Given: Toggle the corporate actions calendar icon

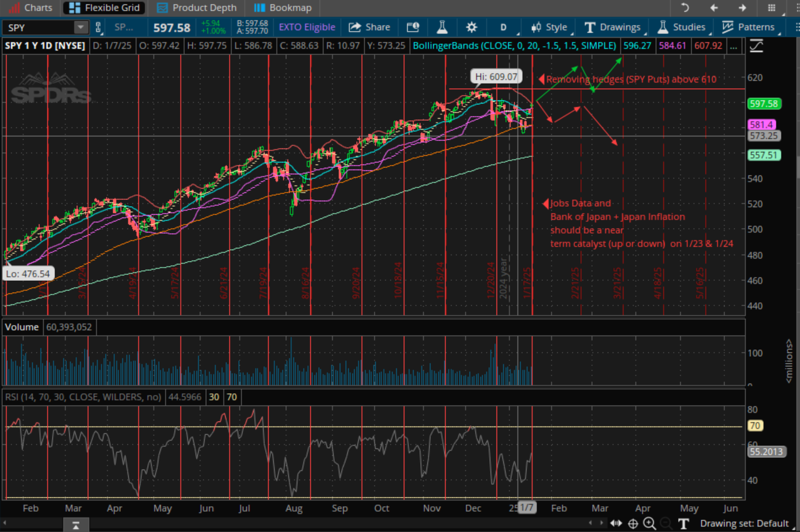Looking at the screenshot, I should [x=413, y=26].
